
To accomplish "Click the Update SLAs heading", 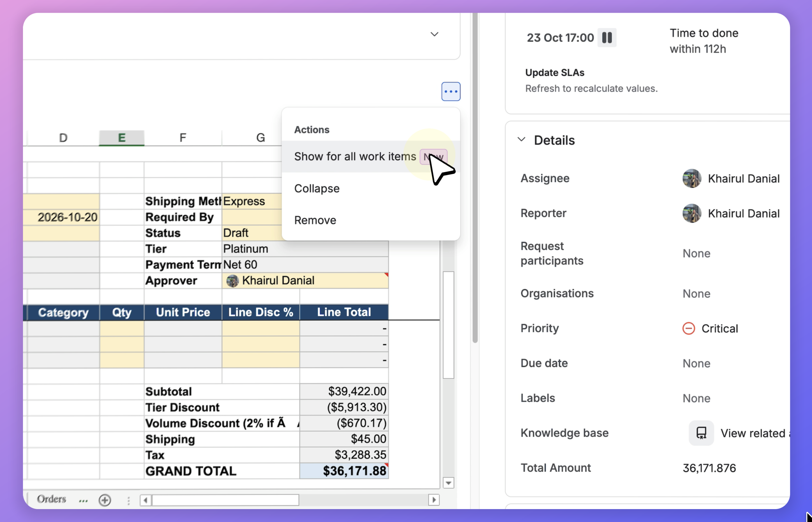I will (555, 72).
